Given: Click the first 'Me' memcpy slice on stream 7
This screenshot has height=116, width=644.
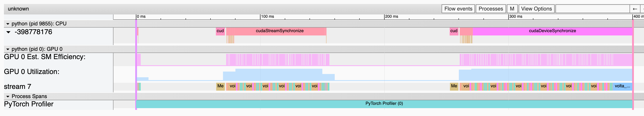Looking at the screenshot, I should tap(220, 86).
